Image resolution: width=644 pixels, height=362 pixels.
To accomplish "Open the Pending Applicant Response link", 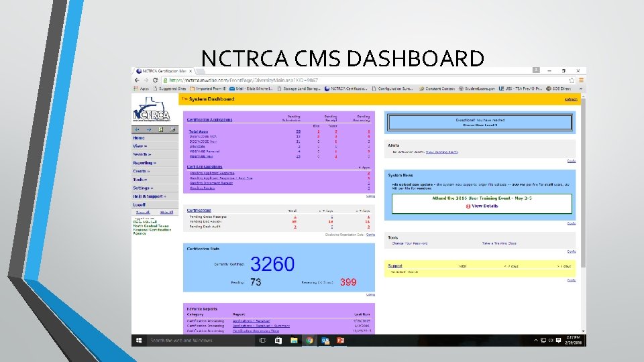I will click(212, 173).
